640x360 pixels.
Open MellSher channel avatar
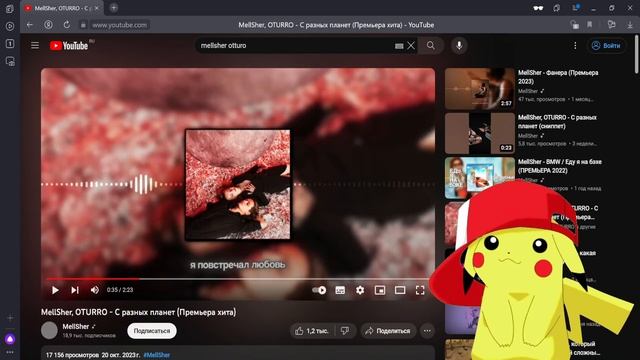click(49, 330)
